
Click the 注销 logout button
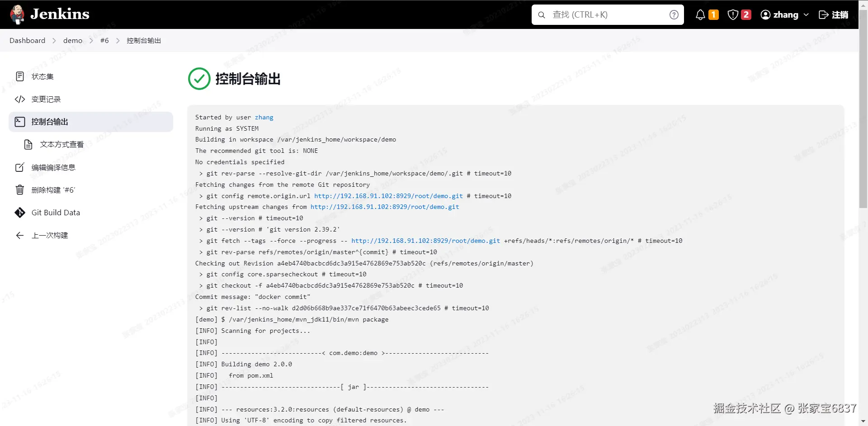pyautogui.click(x=833, y=15)
